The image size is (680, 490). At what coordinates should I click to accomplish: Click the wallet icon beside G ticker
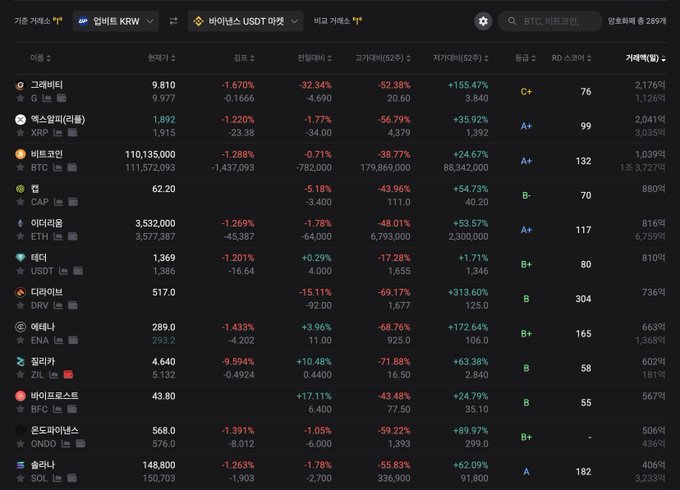[62, 98]
